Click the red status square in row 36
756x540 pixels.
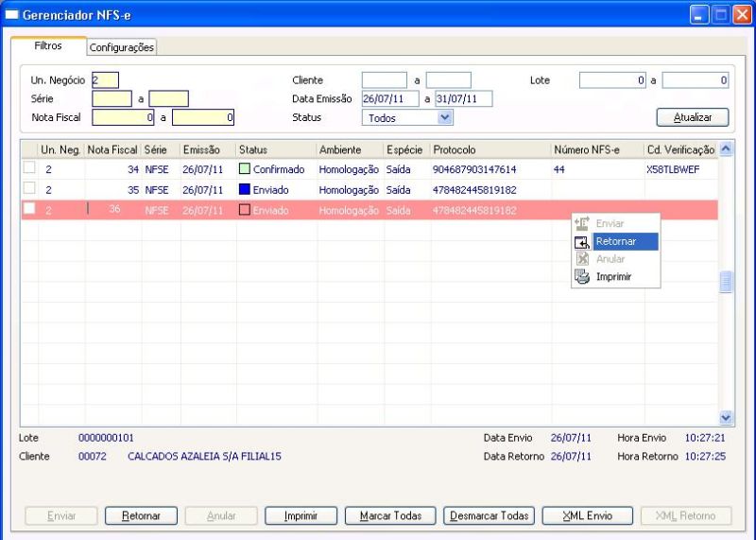[245, 210]
